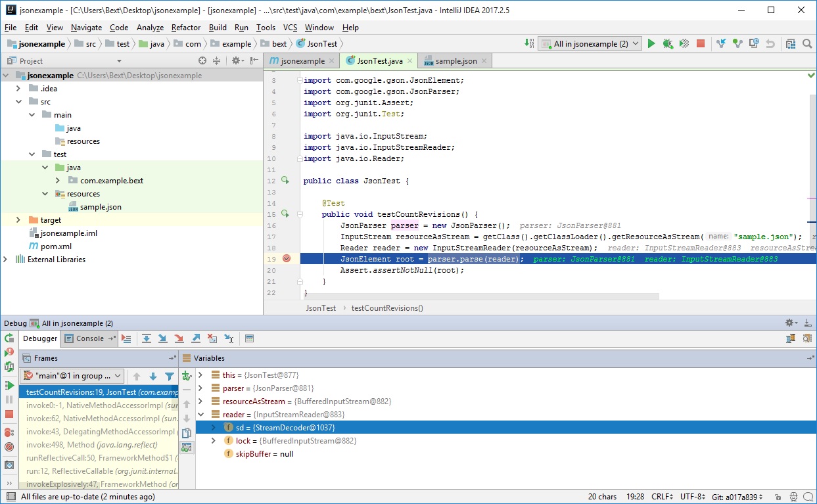Open Search Everywhere with the magnifier
This screenshot has height=504, width=817.
tap(807, 43)
